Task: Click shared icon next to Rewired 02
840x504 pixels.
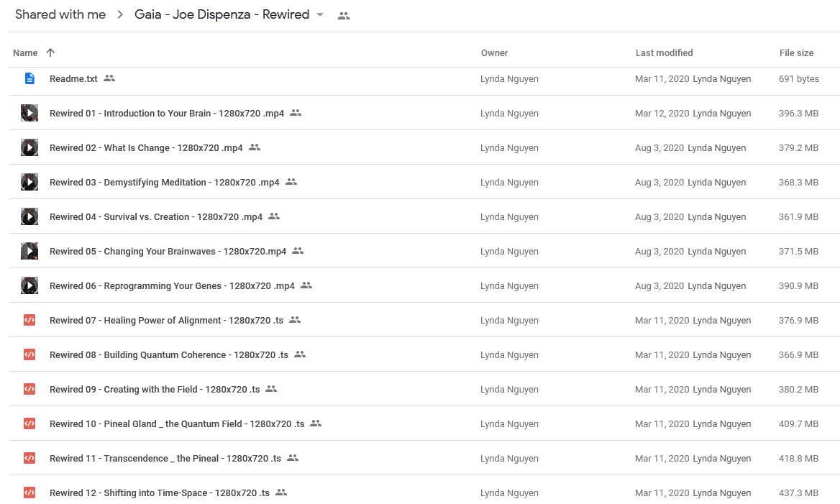Action: pyautogui.click(x=255, y=147)
